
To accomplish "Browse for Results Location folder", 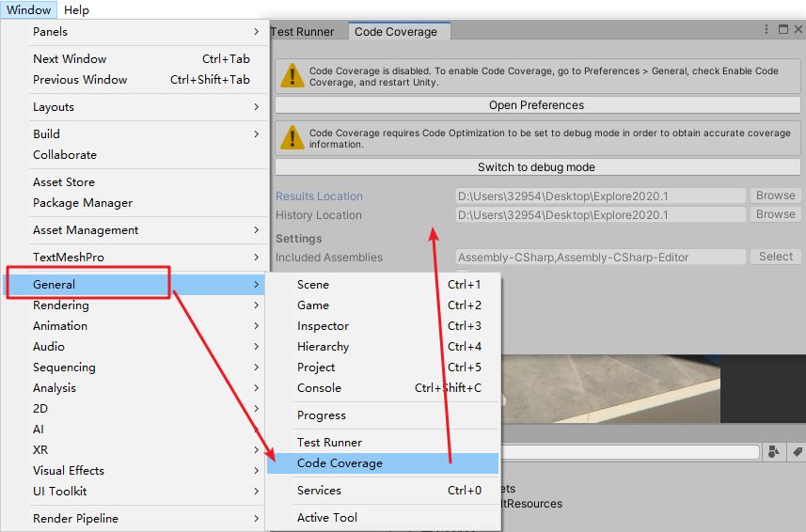I will [x=775, y=196].
